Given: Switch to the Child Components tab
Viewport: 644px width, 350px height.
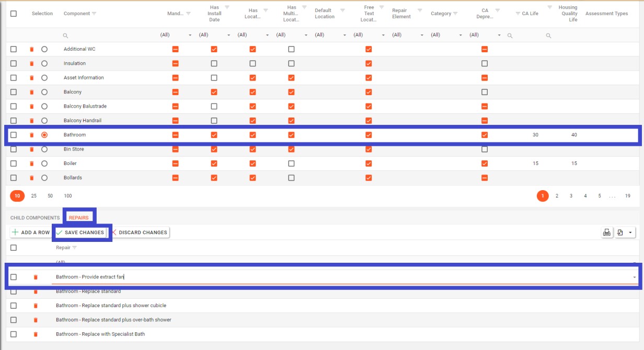Looking at the screenshot, I should click(35, 218).
